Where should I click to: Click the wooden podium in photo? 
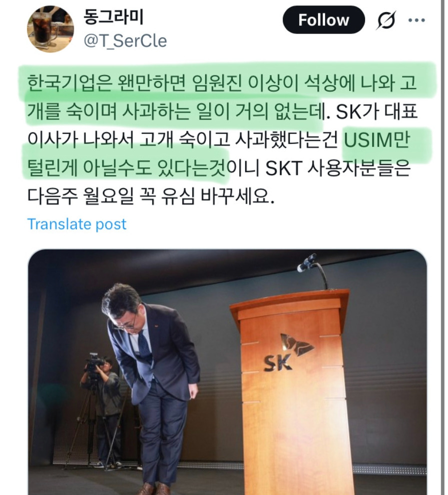click(289, 391)
